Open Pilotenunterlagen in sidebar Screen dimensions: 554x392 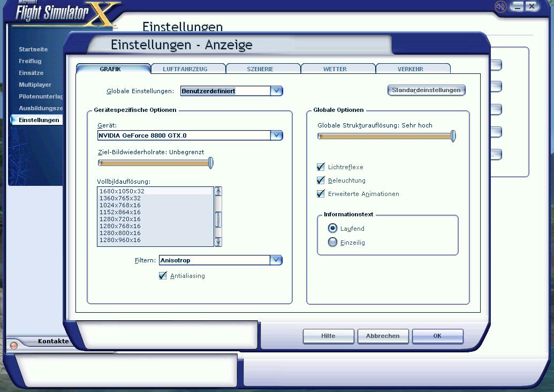[41, 96]
